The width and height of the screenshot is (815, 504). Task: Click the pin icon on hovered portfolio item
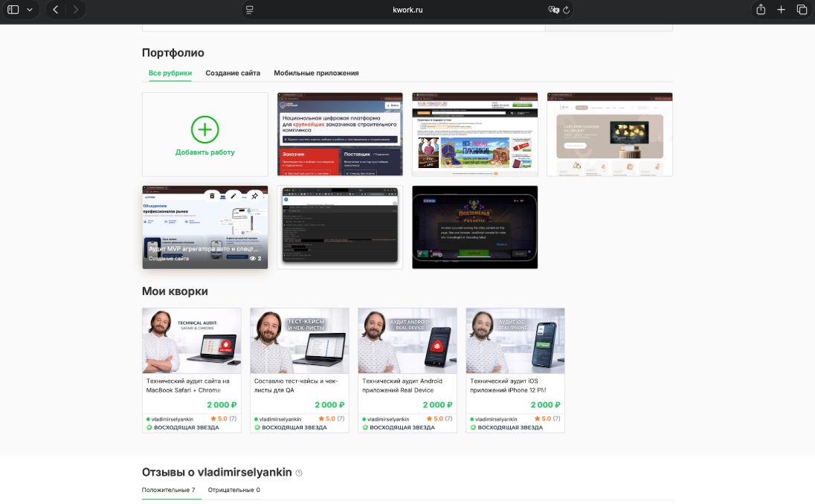(254, 196)
